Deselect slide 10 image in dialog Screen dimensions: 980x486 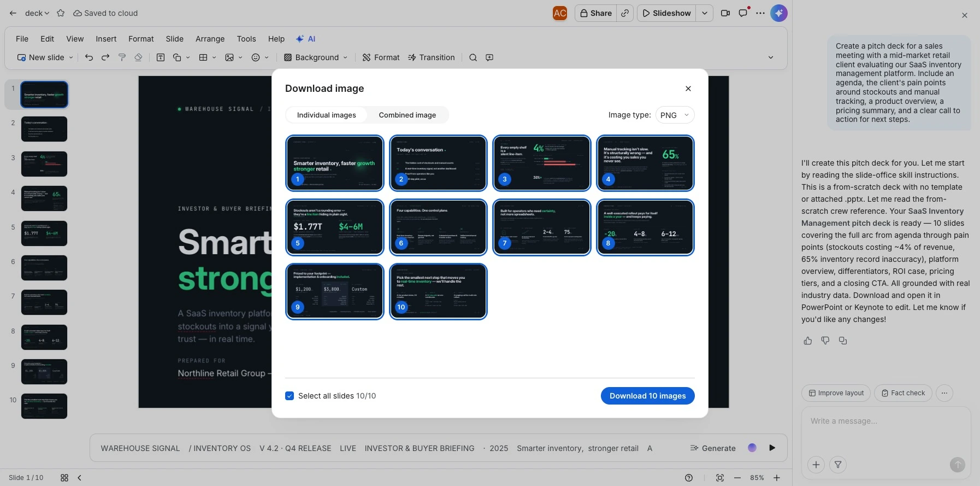coord(438,291)
